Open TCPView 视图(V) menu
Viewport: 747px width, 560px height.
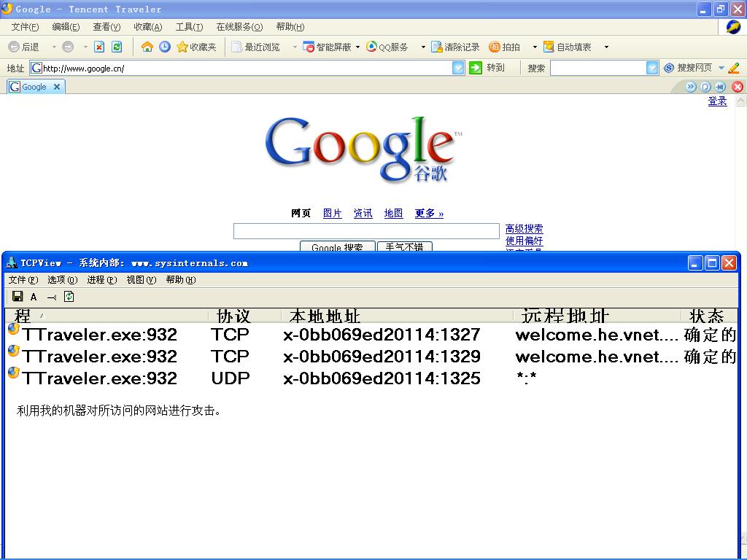click(142, 279)
